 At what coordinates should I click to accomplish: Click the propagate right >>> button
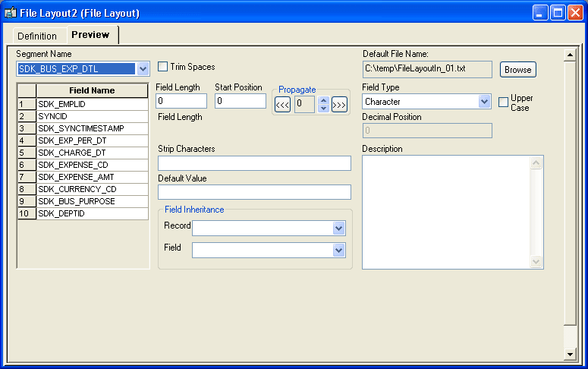click(x=339, y=105)
